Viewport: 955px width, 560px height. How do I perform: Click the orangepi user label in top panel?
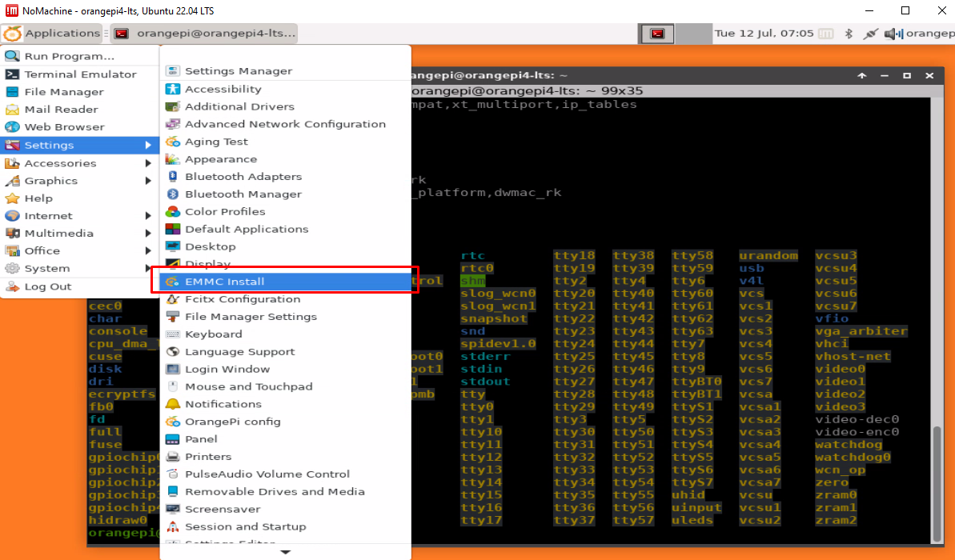pos(930,34)
